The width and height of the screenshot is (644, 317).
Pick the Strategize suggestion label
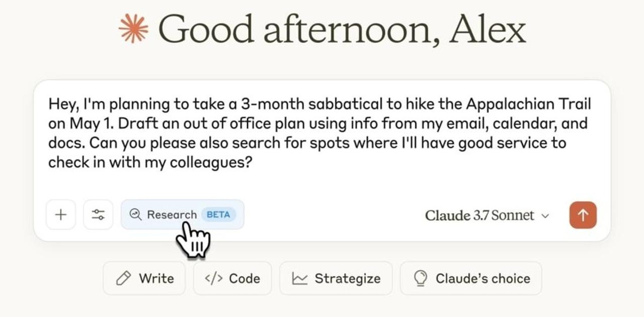pos(347,278)
